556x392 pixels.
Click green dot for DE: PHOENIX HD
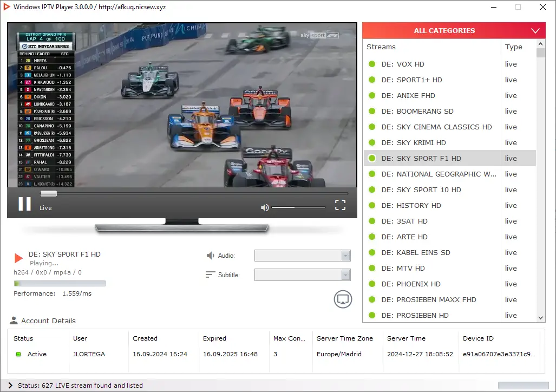372,284
